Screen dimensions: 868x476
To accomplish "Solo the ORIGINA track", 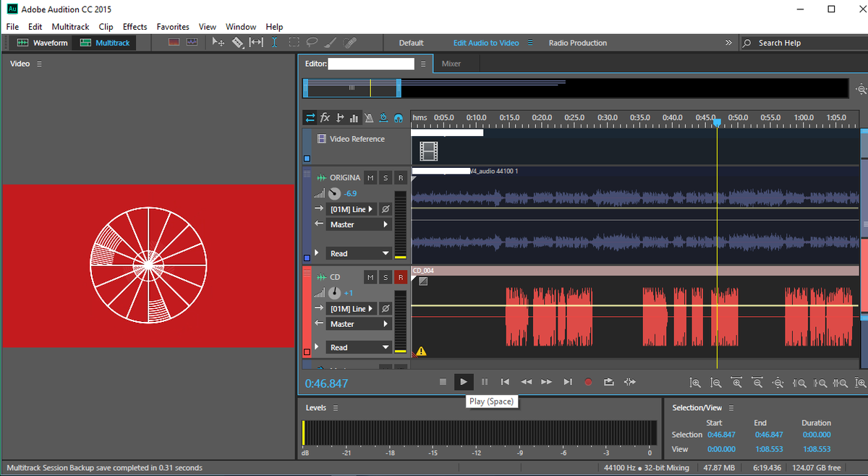I will (385, 178).
